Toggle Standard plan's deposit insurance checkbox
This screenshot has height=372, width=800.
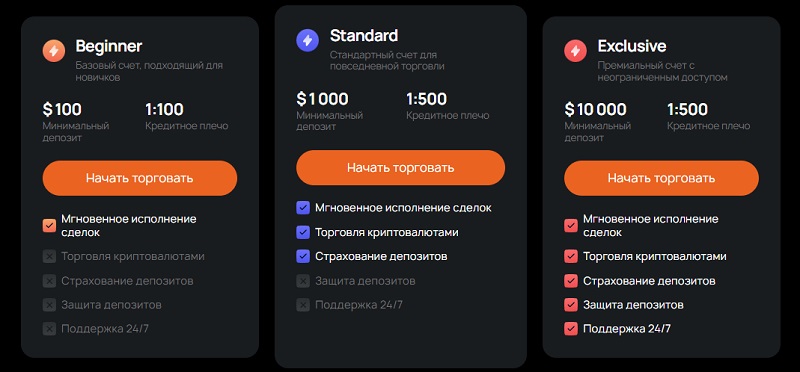(303, 256)
